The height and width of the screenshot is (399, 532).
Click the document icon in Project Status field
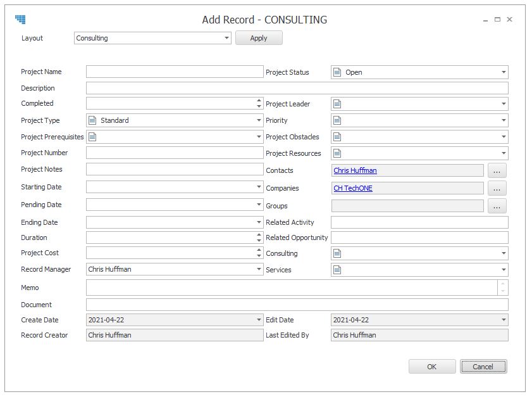click(x=337, y=72)
